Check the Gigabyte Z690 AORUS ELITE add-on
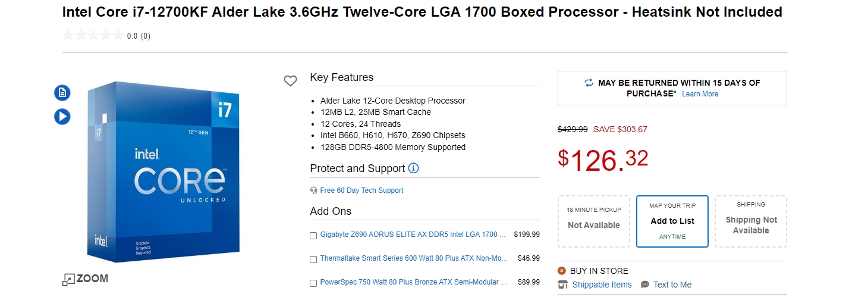The image size is (868, 300). [313, 236]
